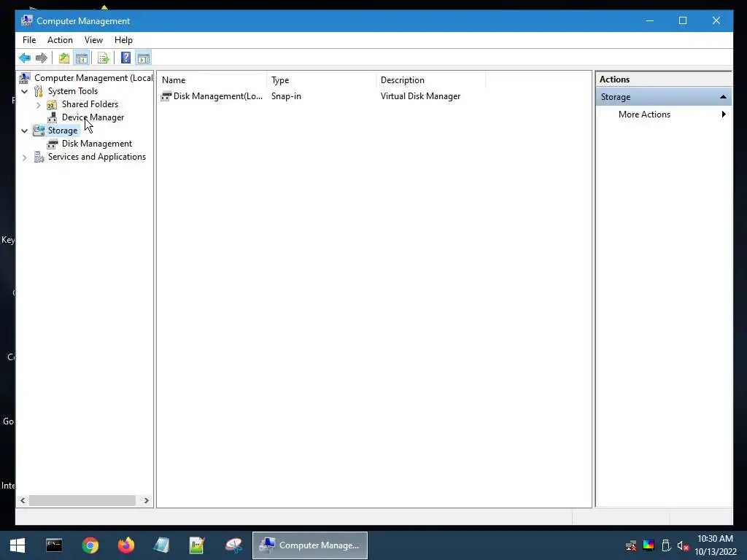Viewport: 747px width, 560px height.
Task: Click the Services and Applications icon
Action: coord(39,157)
